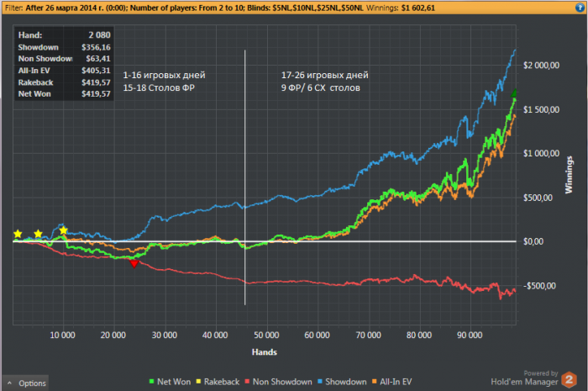The height and width of the screenshot is (391, 588).
Task: Click the green Net Won legend swatch
Action: click(x=151, y=382)
